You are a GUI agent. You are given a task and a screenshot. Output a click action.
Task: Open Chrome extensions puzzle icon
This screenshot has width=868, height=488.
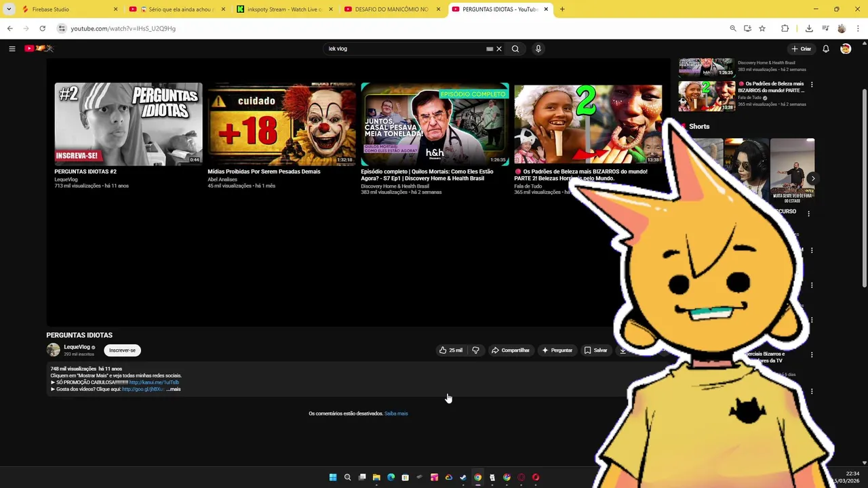tap(785, 28)
